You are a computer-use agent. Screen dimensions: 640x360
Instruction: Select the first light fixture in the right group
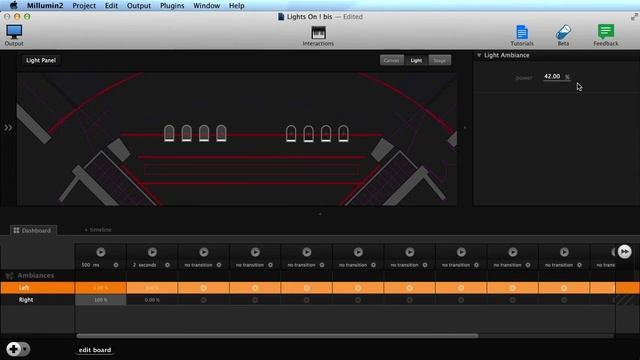[291, 133]
